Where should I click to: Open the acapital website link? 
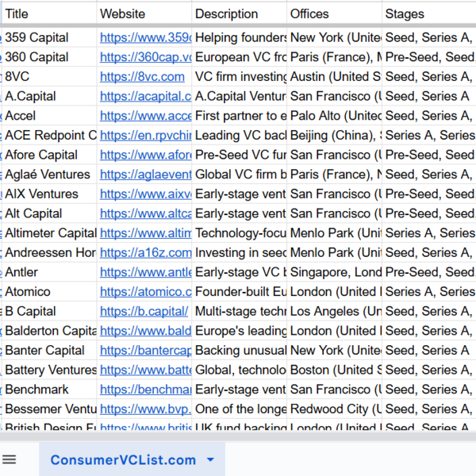click(x=146, y=96)
